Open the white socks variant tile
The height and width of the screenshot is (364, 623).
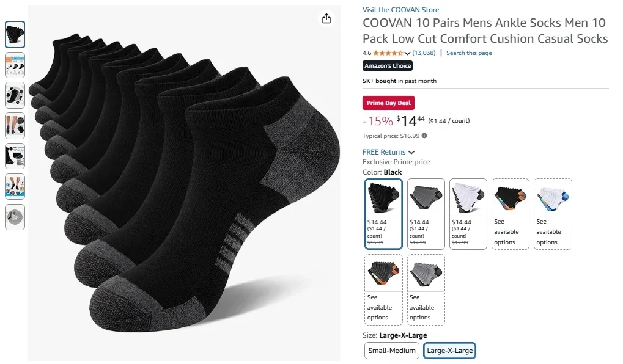[x=468, y=214]
